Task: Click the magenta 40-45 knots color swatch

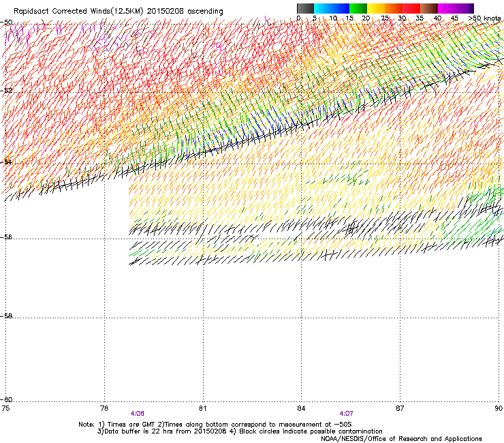Action: tap(447, 8)
